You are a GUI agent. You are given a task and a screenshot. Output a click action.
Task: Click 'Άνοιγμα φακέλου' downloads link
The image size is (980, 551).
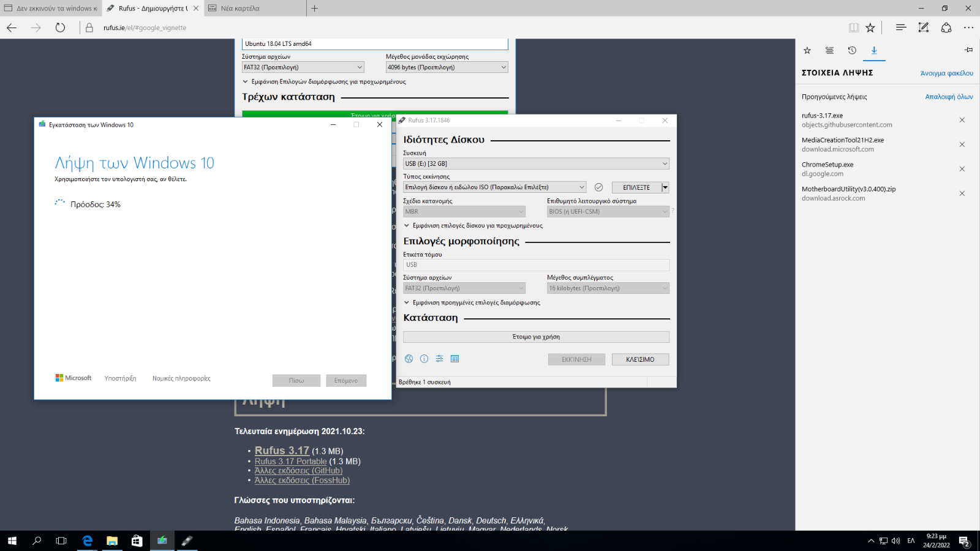tap(946, 73)
